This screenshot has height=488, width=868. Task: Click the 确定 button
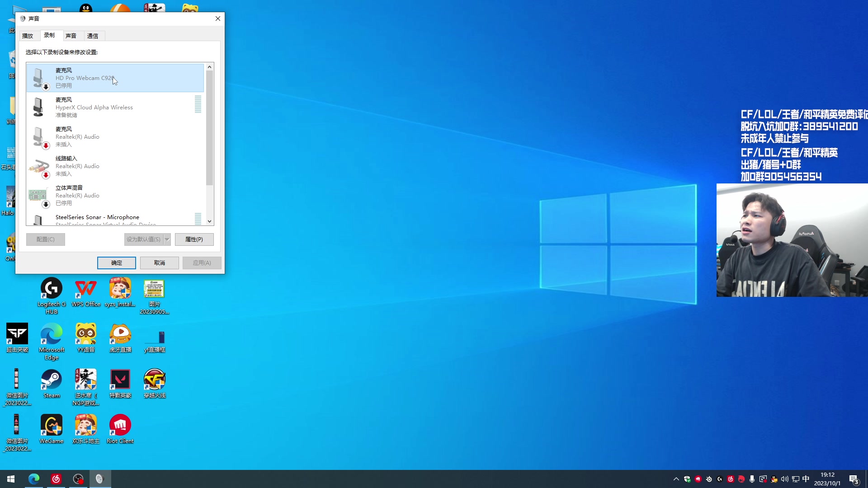(117, 263)
